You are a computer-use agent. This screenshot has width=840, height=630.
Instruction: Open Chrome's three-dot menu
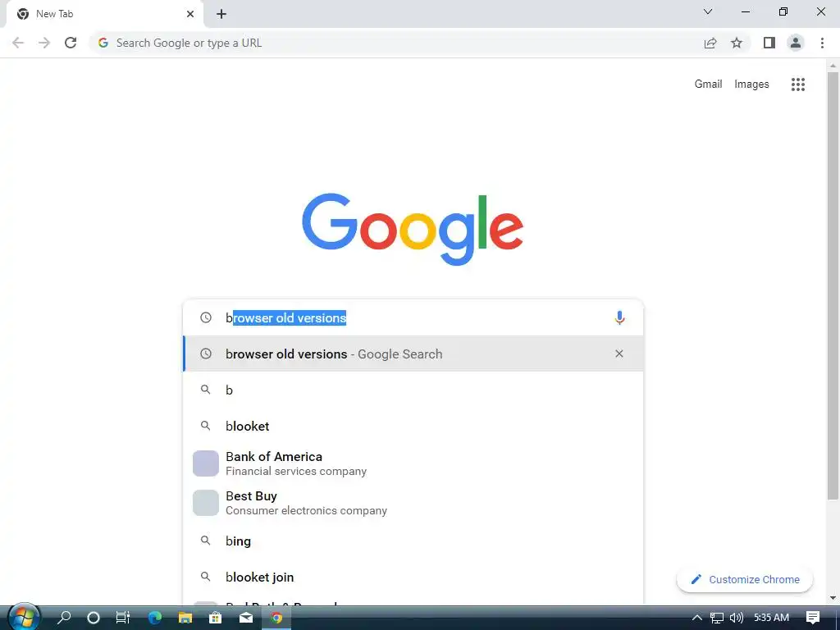(x=822, y=43)
